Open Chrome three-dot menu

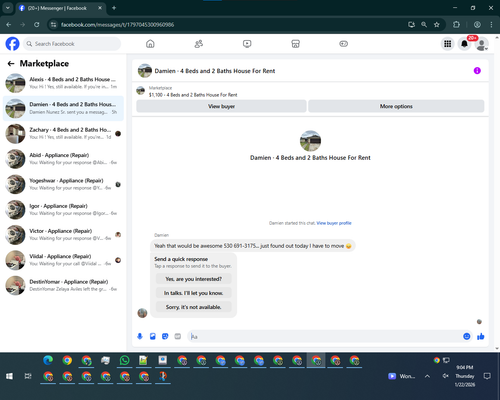pos(491,25)
